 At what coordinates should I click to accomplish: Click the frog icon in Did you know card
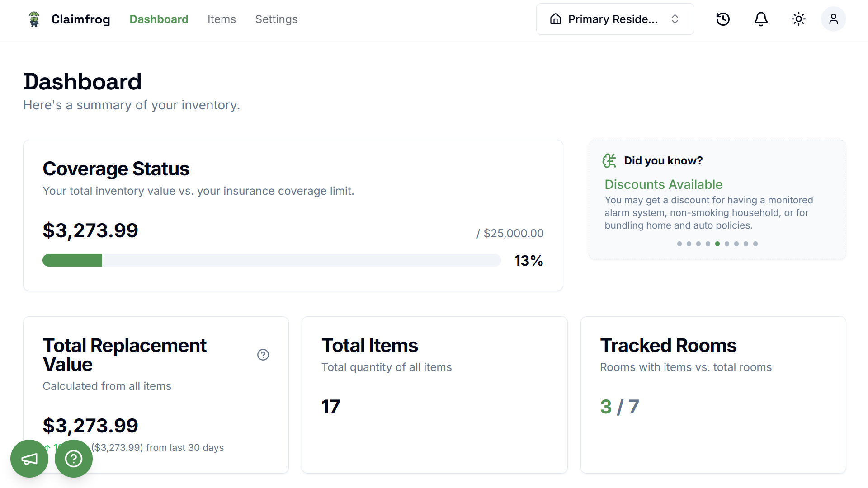point(609,160)
